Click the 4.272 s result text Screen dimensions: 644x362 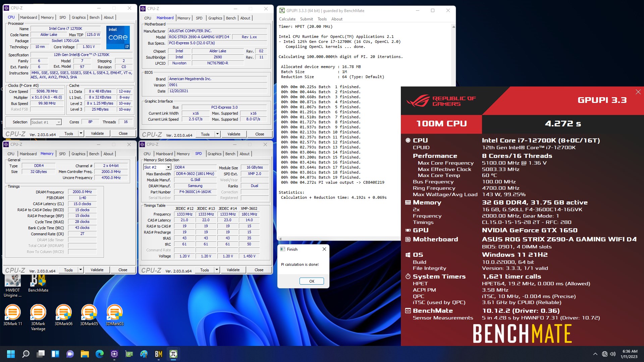563,124
